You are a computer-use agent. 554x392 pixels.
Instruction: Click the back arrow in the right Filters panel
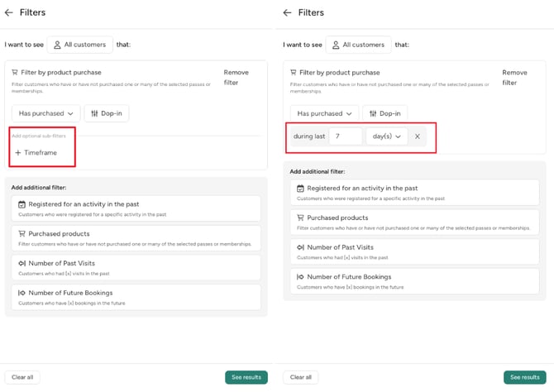click(x=287, y=13)
